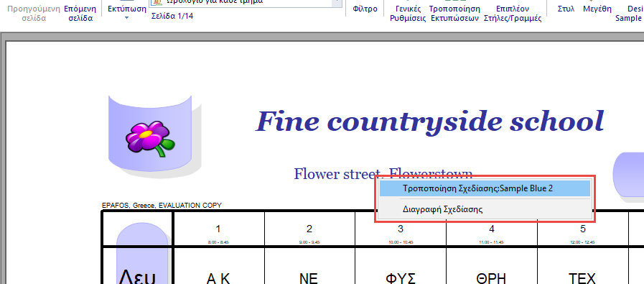Click the Σελίδα 1/14 page indicator
The width and height of the screenshot is (644, 284).
(x=172, y=17)
